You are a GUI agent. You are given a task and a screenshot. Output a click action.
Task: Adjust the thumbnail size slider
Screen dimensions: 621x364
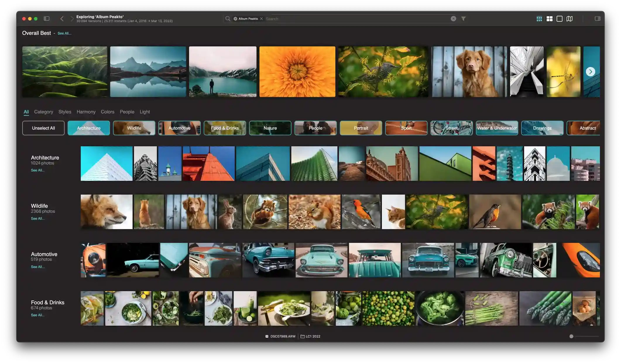pyautogui.click(x=572, y=336)
